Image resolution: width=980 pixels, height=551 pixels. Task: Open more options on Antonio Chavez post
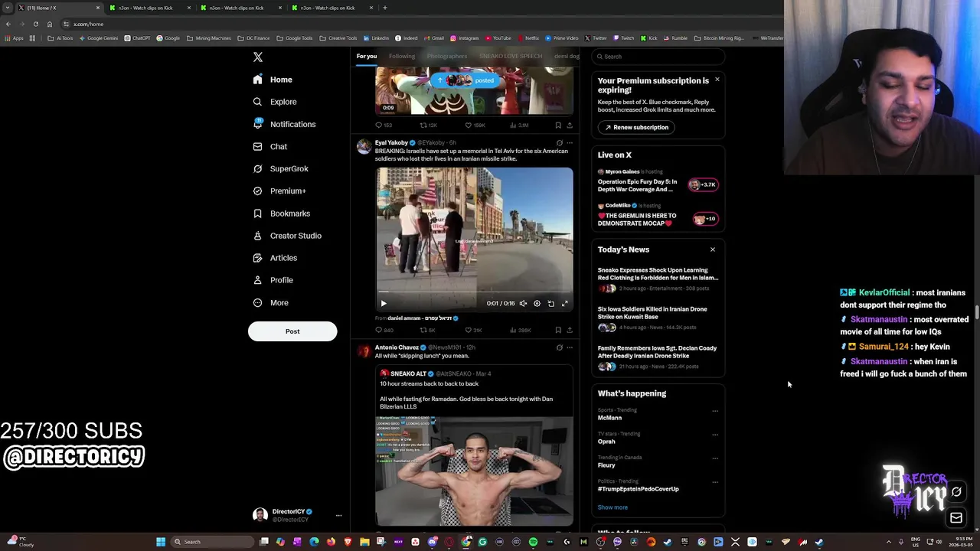point(569,347)
